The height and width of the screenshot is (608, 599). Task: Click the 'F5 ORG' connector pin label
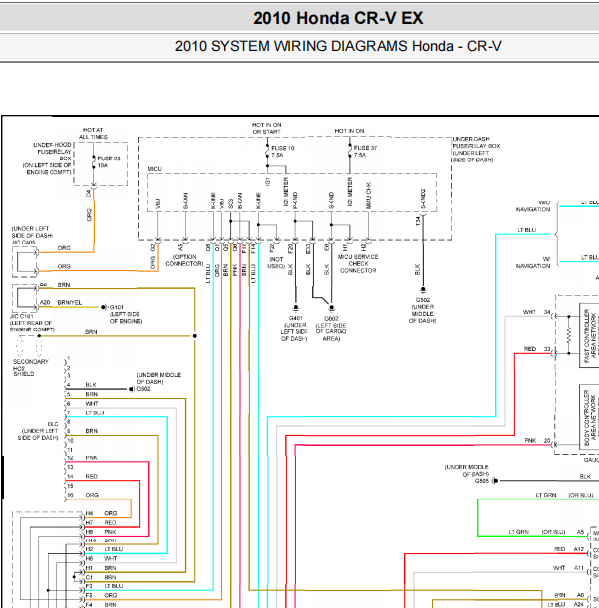coord(101,595)
